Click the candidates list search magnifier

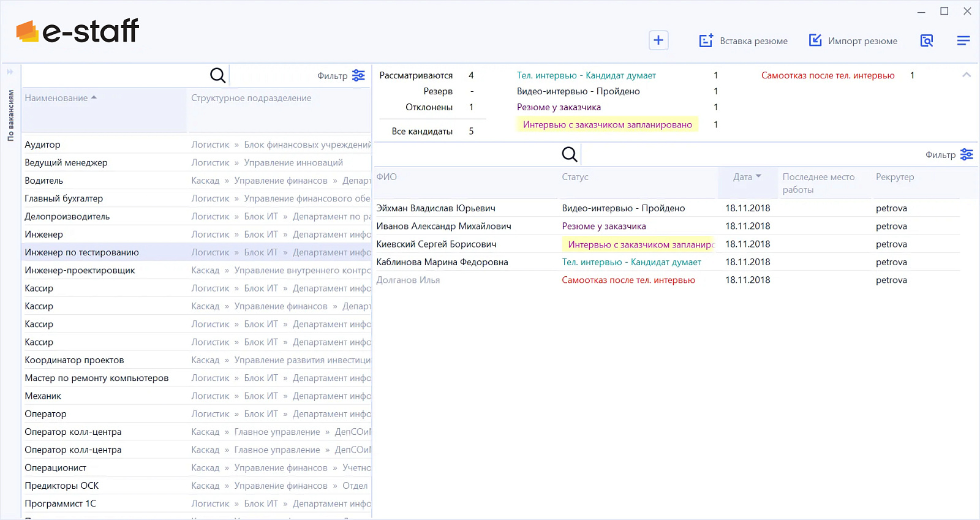[x=570, y=154]
